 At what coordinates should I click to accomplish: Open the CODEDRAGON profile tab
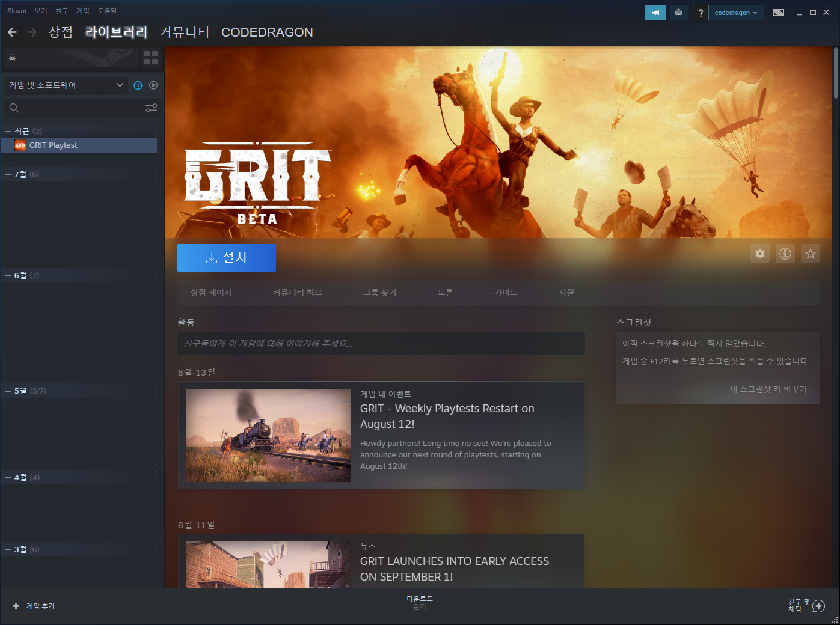tap(267, 32)
